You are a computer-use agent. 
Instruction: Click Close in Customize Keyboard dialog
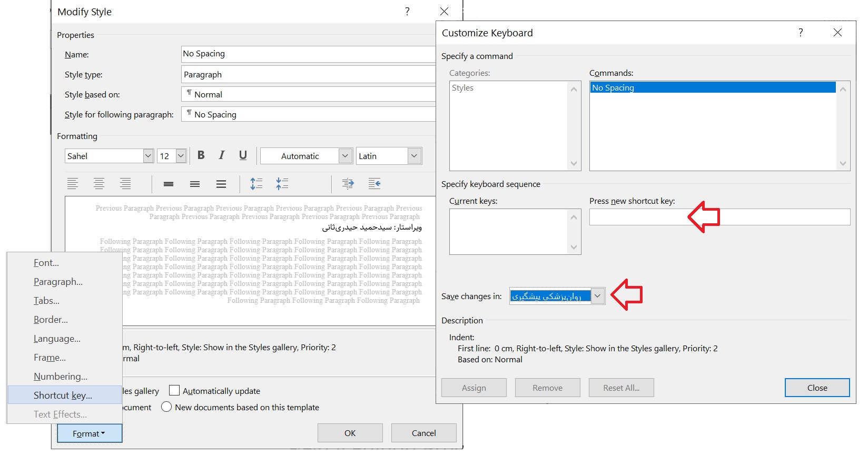pyautogui.click(x=817, y=388)
